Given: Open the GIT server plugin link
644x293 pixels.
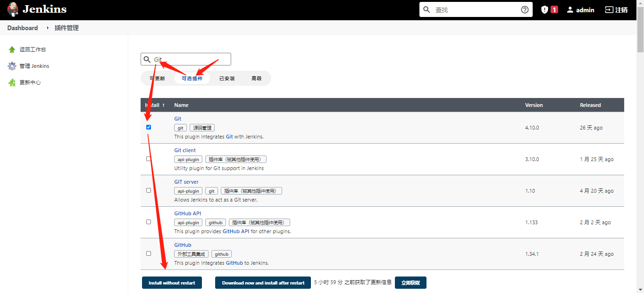Looking at the screenshot, I should tap(186, 182).
